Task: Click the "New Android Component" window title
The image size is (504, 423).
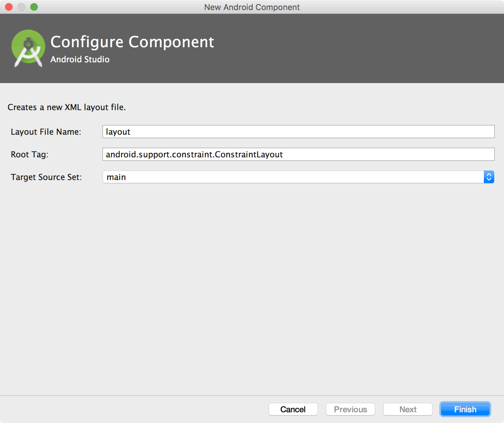Action: click(x=252, y=7)
